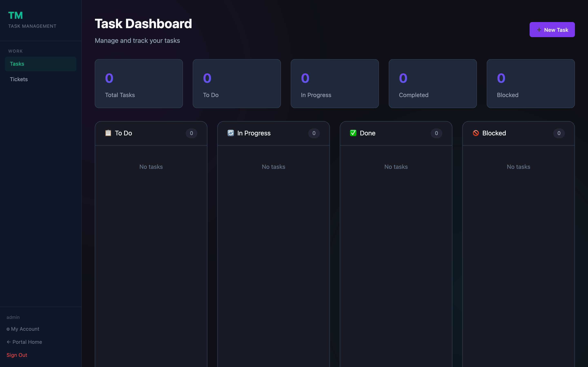This screenshot has width=588, height=367.
Task: Click the count badge on Blocked column
Action: tap(559, 133)
